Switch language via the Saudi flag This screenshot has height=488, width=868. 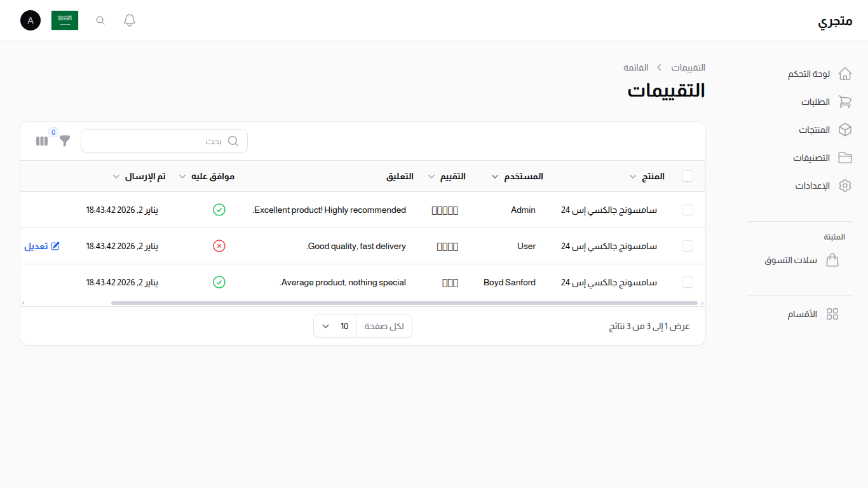click(x=64, y=20)
